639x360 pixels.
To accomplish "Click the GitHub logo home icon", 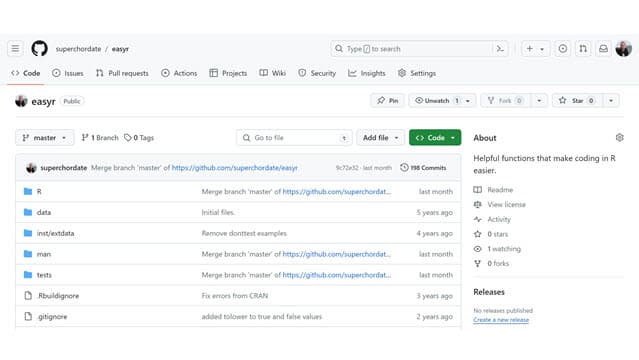I will (x=40, y=49).
